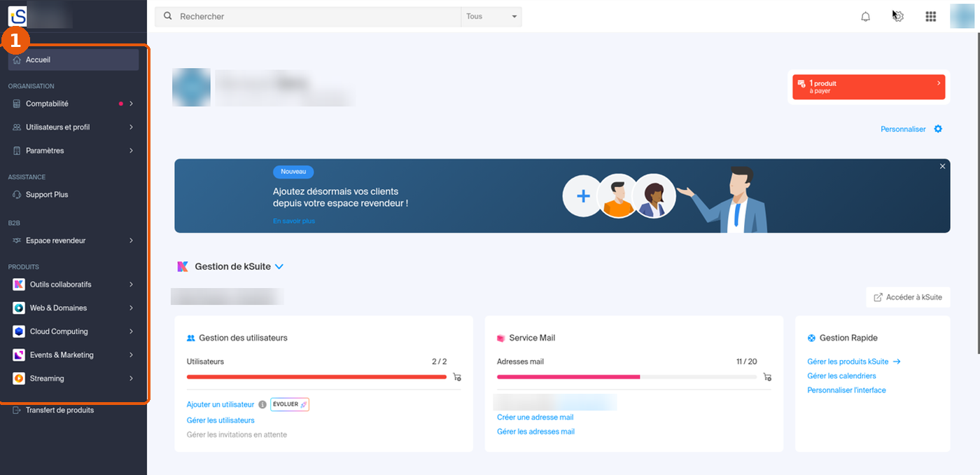Viewport: 980px width, 475px height.
Task: Open the notifications bell
Action: coord(865,17)
